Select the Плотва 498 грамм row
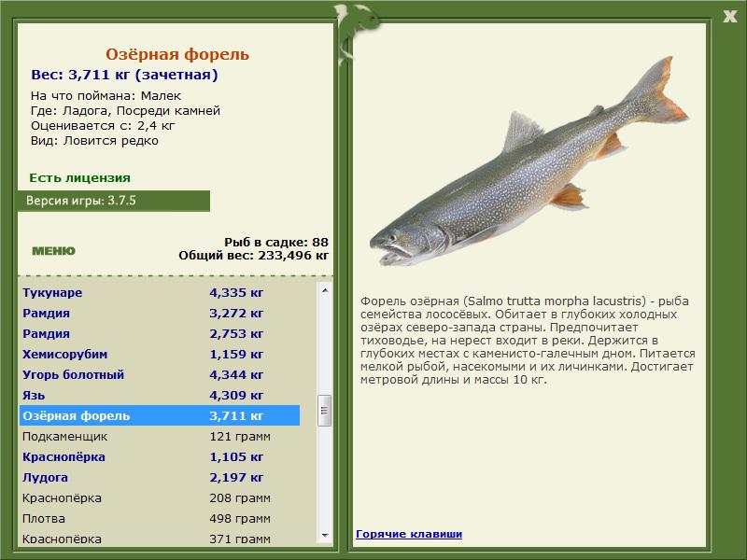747x560 pixels. (159, 519)
